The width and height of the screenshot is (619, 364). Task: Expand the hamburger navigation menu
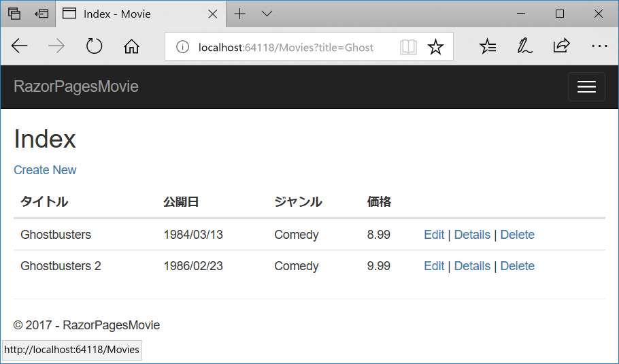pyautogui.click(x=586, y=87)
